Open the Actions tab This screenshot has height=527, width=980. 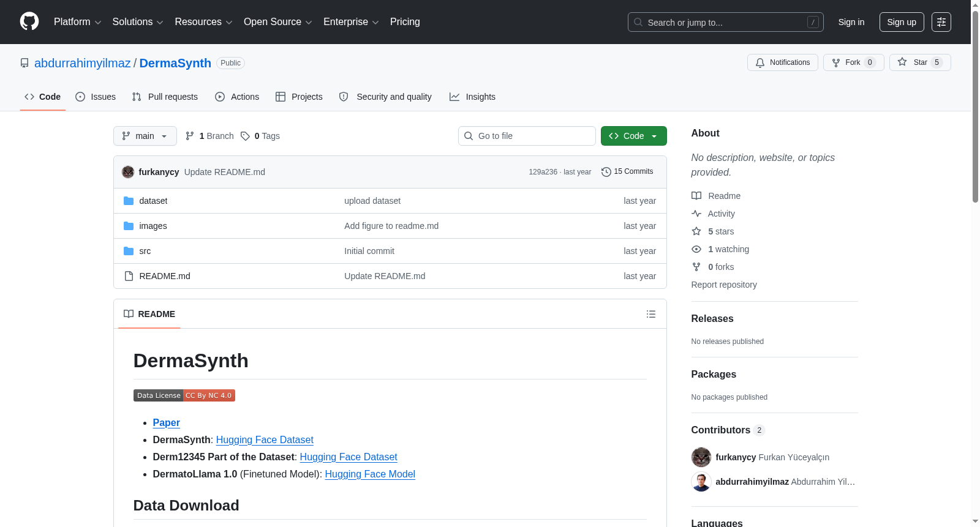click(237, 97)
